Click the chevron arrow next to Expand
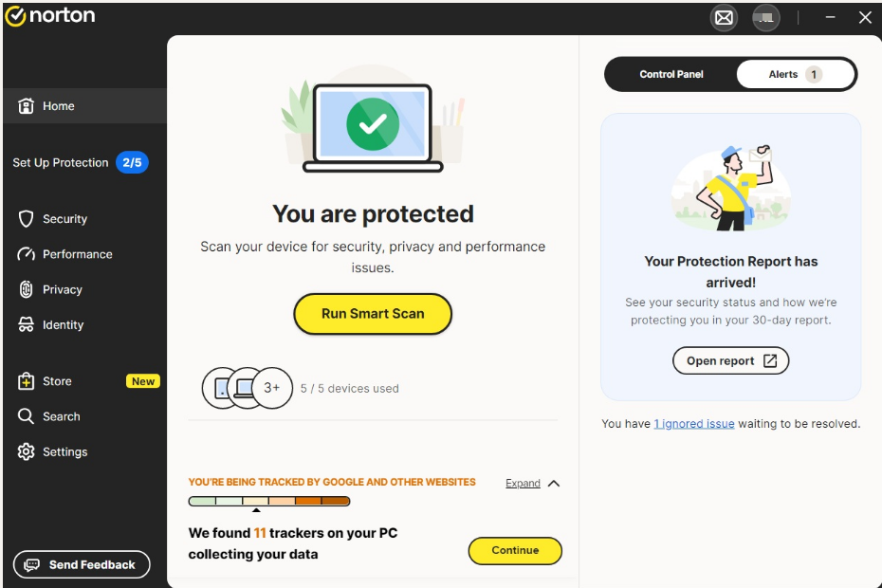 tap(554, 484)
